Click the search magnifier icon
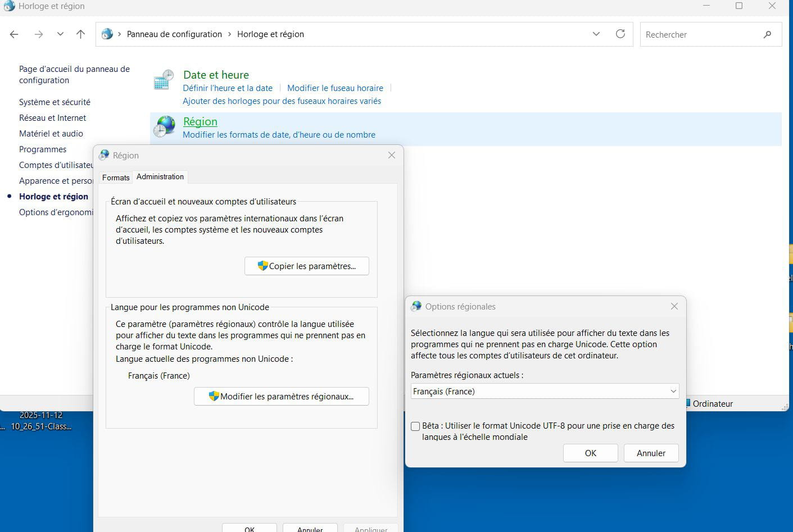The height and width of the screenshot is (532, 793). tap(767, 35)
